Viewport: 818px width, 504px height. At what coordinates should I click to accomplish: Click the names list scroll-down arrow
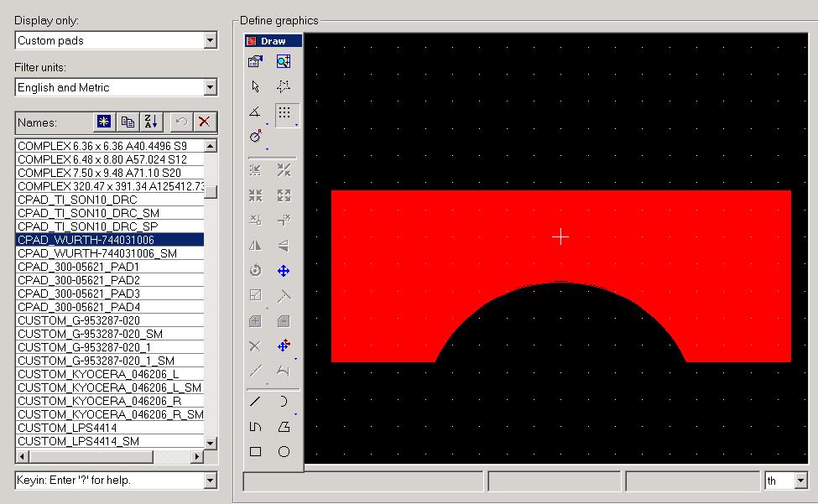(211, 443)
